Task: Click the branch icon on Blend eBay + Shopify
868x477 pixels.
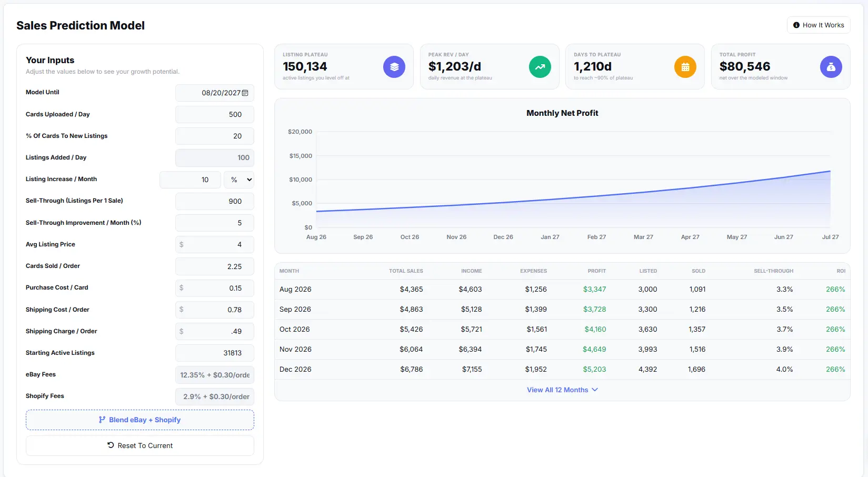Action: point(102,420)
